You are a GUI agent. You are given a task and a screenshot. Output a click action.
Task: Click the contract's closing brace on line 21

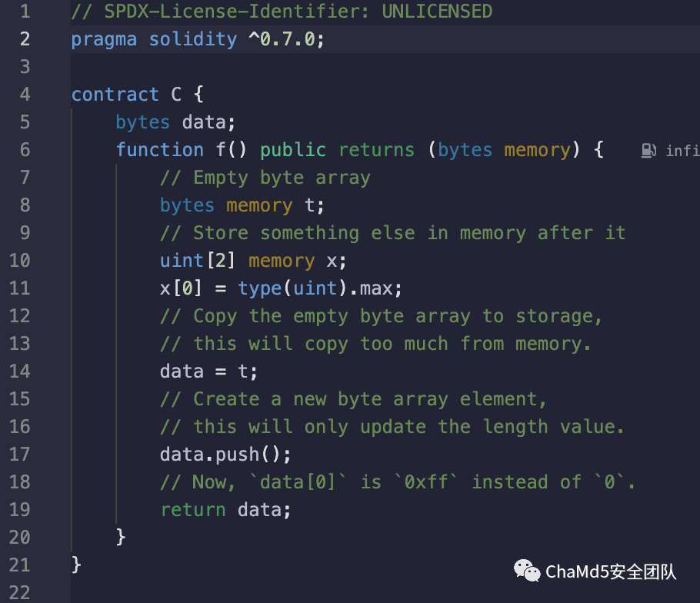pos(76,565)
